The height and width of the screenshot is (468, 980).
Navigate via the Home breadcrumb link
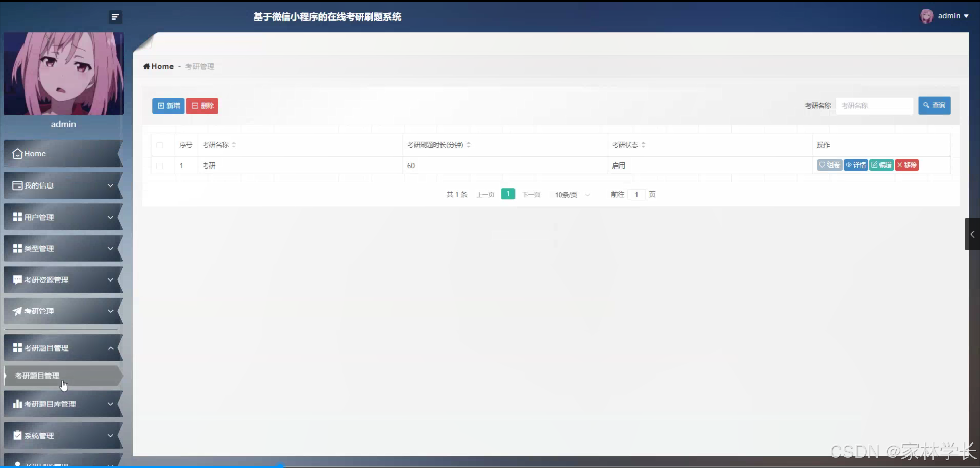pyautogui.click(x=159, y=66)
